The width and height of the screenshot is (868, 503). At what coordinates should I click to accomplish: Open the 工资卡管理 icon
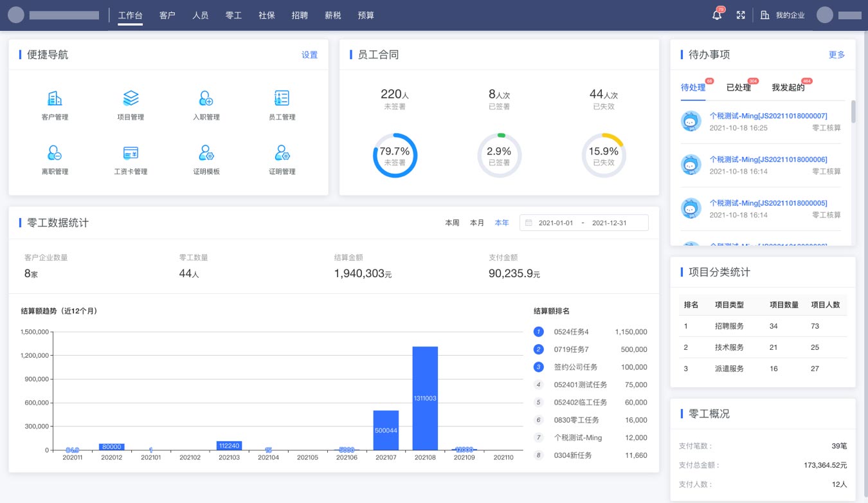point(131,153)
